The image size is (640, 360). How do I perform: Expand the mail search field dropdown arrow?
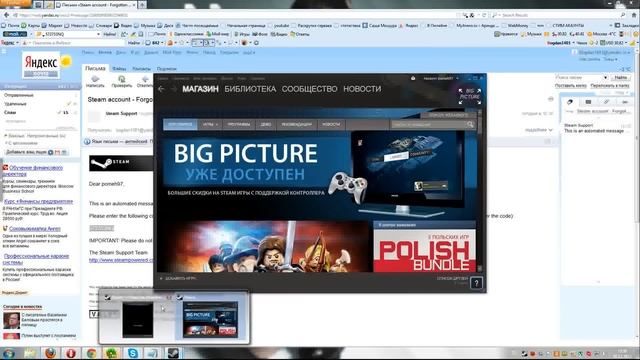point(605,78)
